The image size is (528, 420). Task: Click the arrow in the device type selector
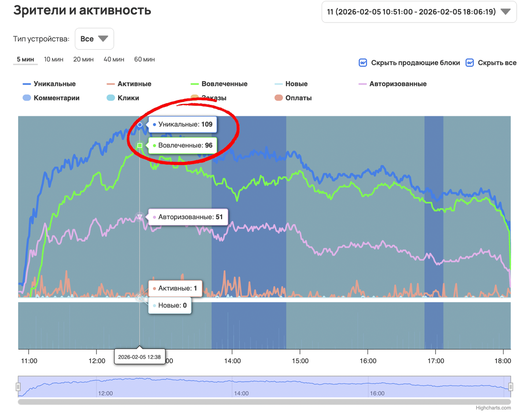[103, 39]
